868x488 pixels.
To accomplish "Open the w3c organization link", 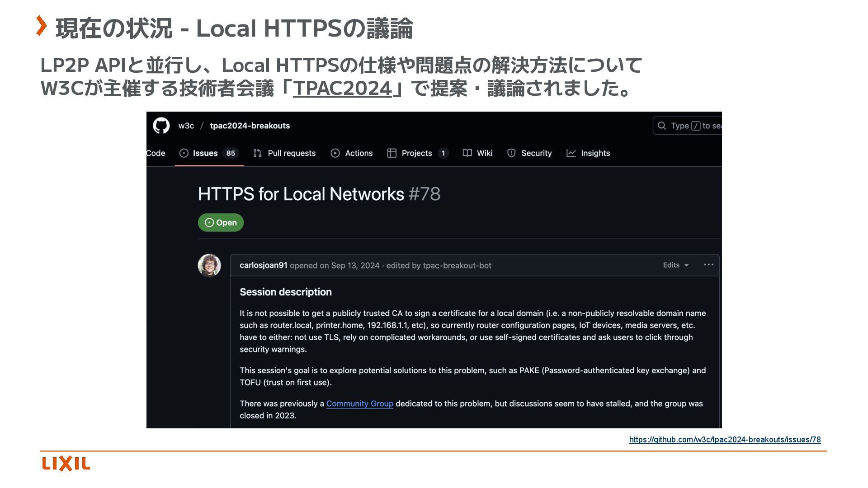I will [186, 126].
